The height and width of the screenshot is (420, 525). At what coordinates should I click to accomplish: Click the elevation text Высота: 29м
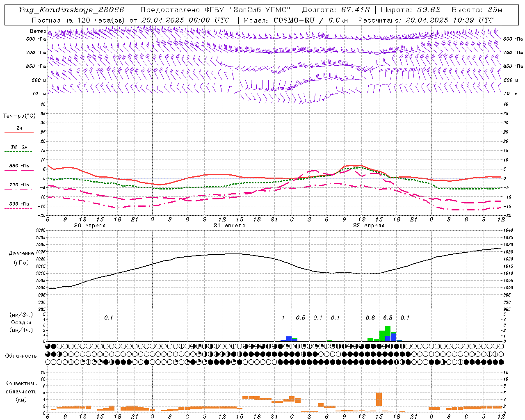tap(477, 10)
